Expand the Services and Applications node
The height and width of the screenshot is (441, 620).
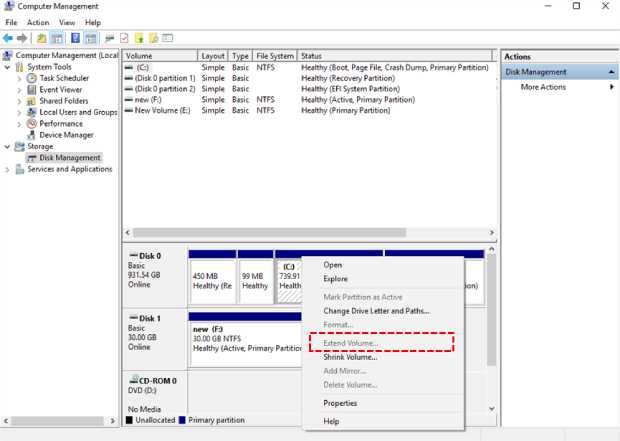(x=7, y=170)
